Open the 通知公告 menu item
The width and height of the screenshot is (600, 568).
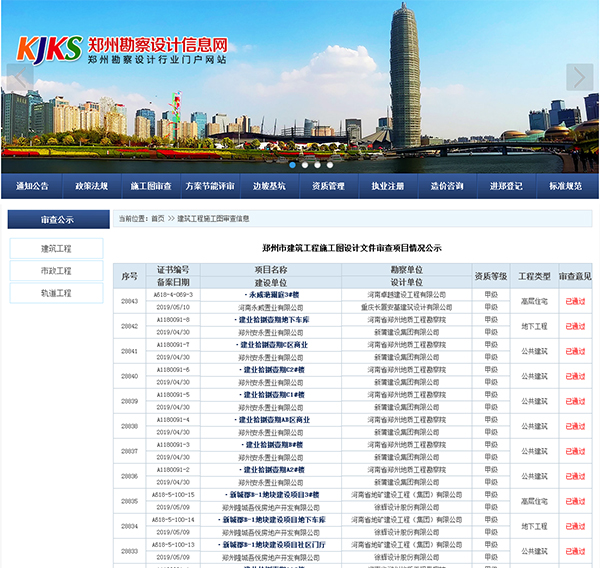33,186
